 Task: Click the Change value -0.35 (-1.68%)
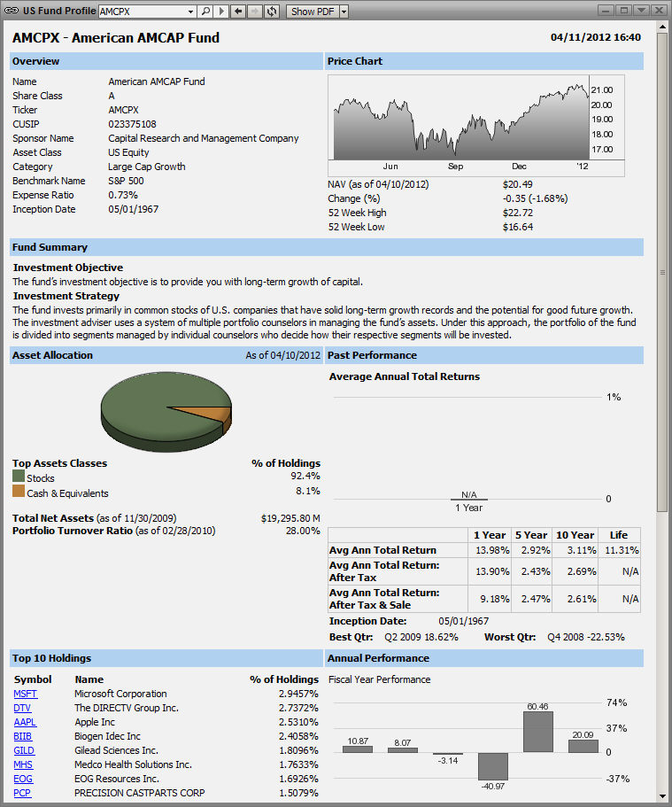[x=535, y=198]
